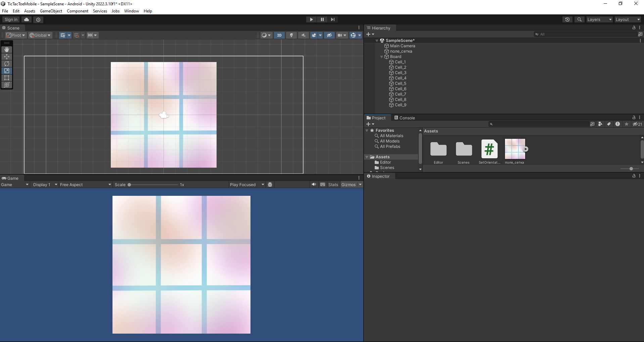Select the Hand view tool
This screenshot has width=644, height=342.
tap(7, 50)
